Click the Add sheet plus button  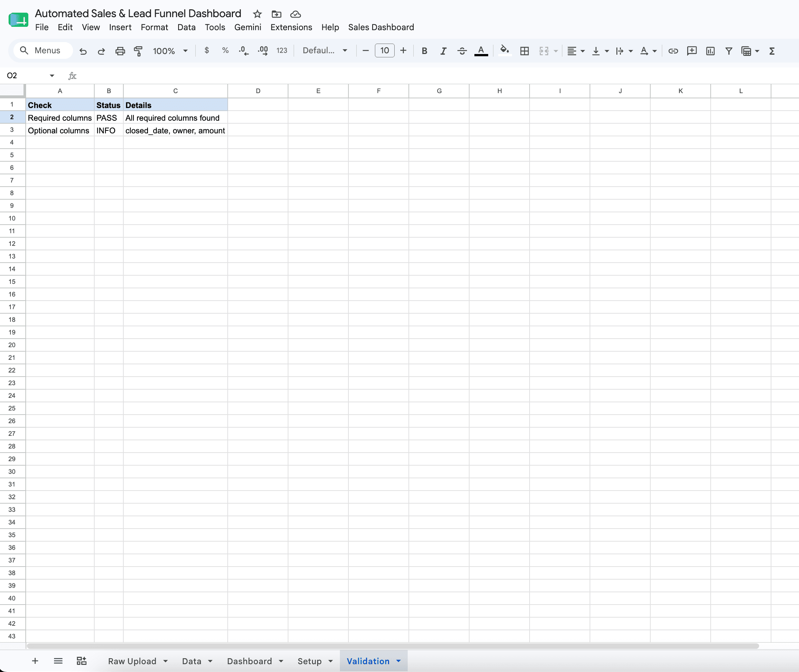(x=35, y=661)
